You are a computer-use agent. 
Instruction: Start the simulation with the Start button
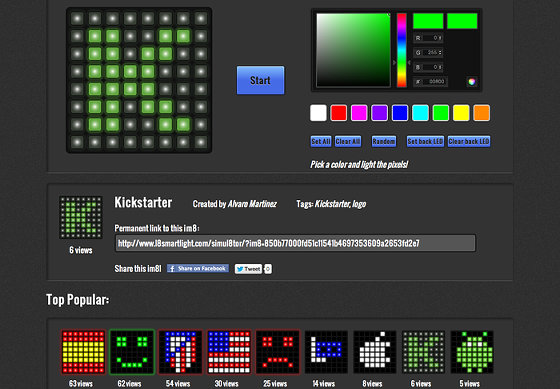[x=260, y=80]
